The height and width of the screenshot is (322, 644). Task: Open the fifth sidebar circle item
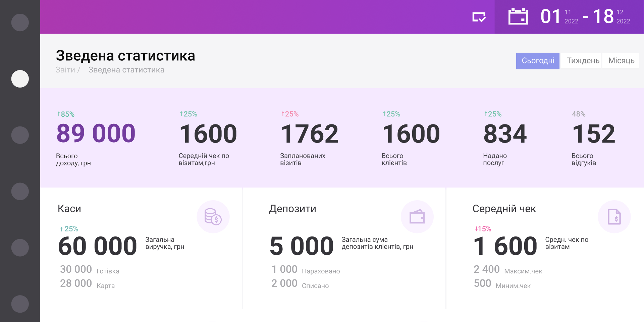20,248
